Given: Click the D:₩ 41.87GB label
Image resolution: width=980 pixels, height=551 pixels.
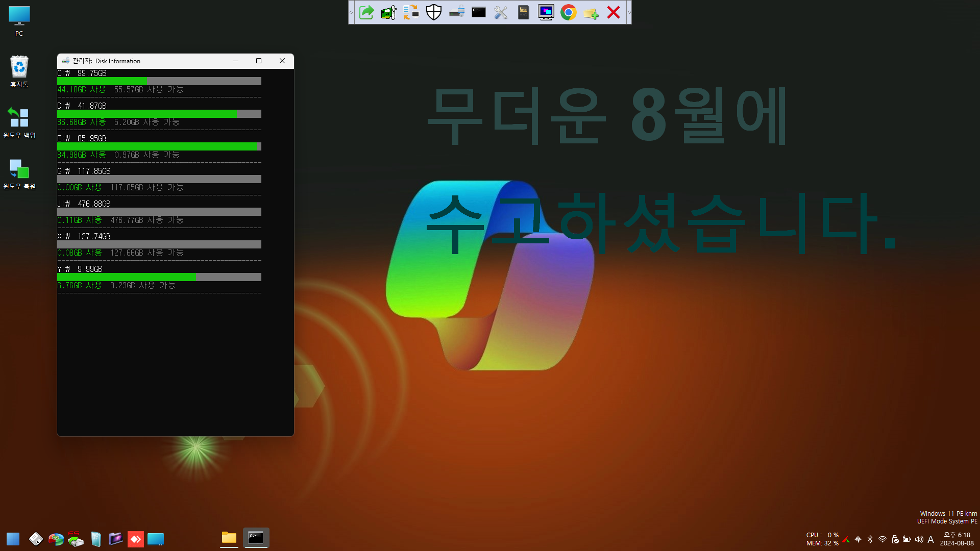Looking at the screenshot, I should (82, 106).
